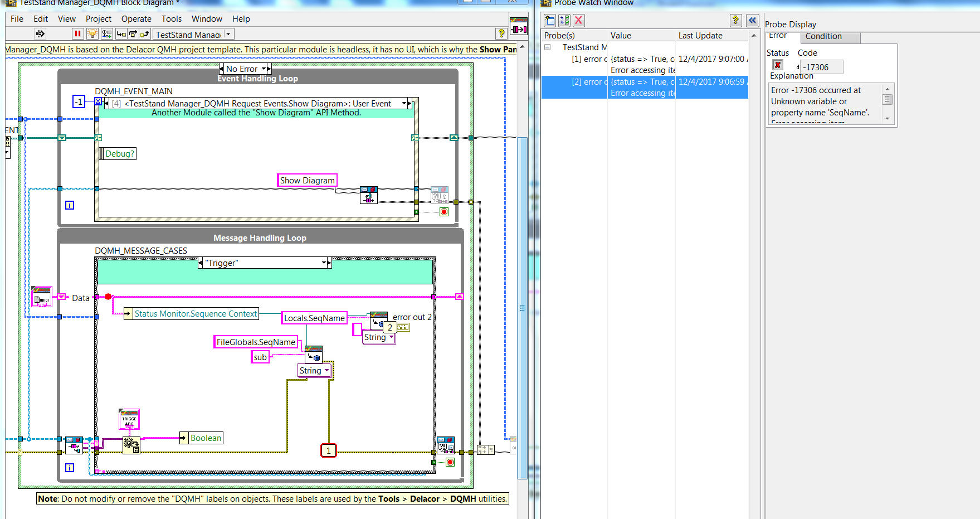Click Status Monitor.Sequence Context unbundle node
Screen dimensions: 980x519
(191, 314)
